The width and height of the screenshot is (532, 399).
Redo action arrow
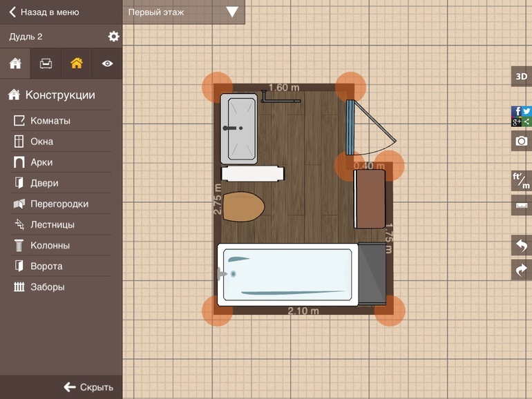(521, 270)
